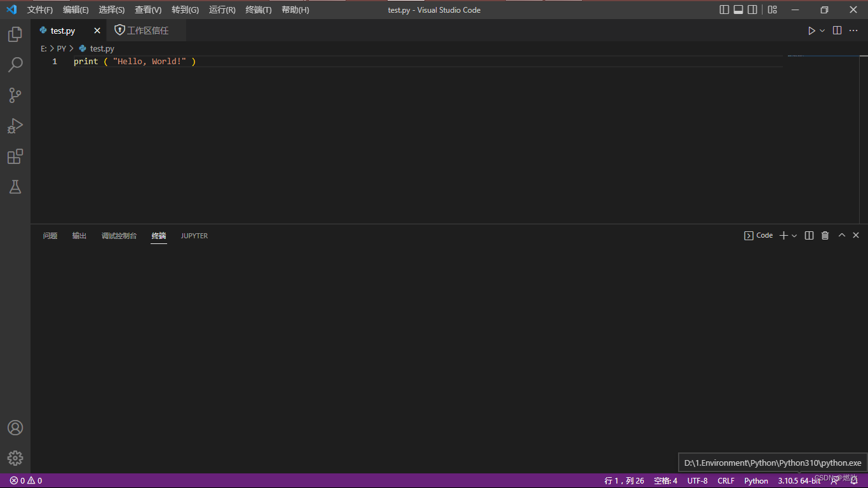Open the Accounts icon above settings

click(15, 428)
